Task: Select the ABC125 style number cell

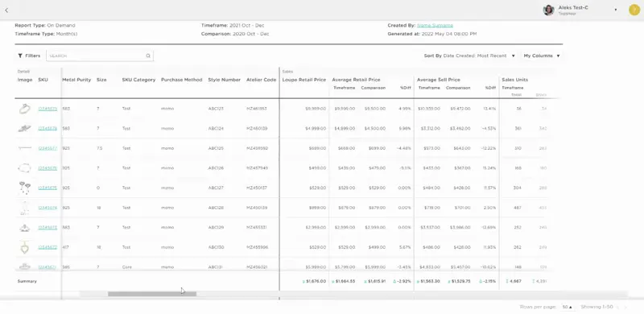Action: [x=216, y=148]
